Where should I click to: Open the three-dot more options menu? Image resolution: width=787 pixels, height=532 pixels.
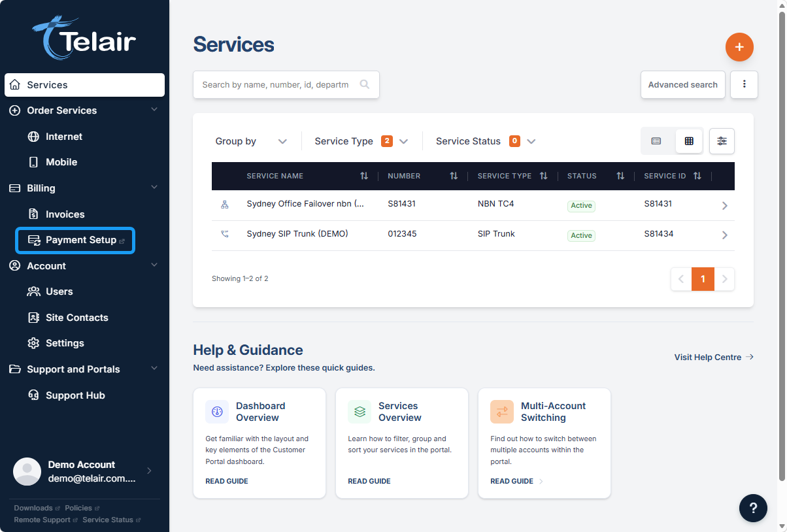point(744,85)
